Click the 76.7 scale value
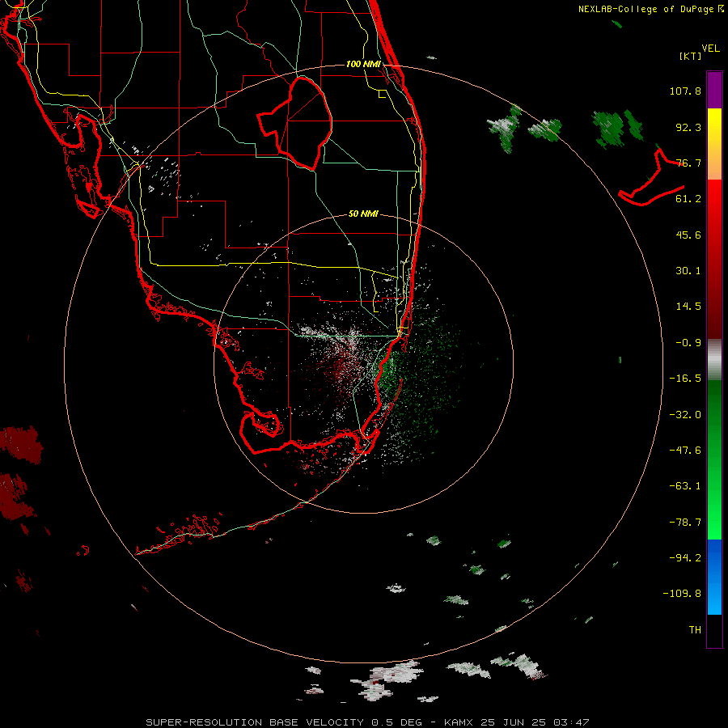Image resolution: width=728 pixels, height=728 pixels. tap(688, 163)
